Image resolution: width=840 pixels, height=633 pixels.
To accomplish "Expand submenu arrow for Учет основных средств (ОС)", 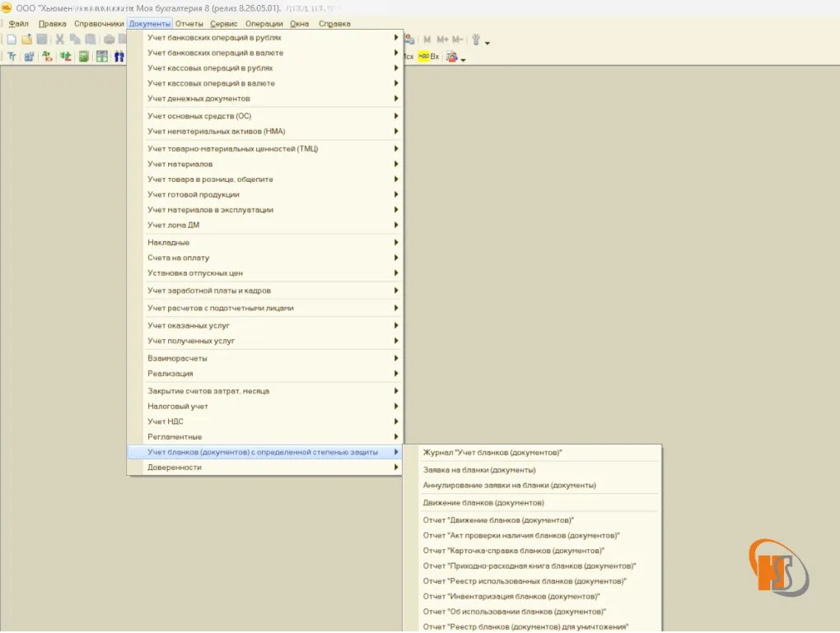I will click(396, 116).
